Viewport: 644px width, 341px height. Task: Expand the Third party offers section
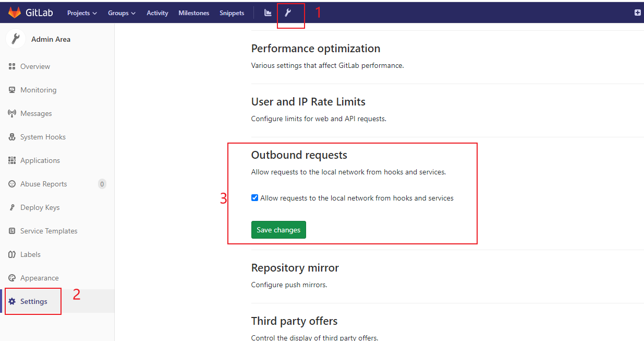(x=294, y=321)
